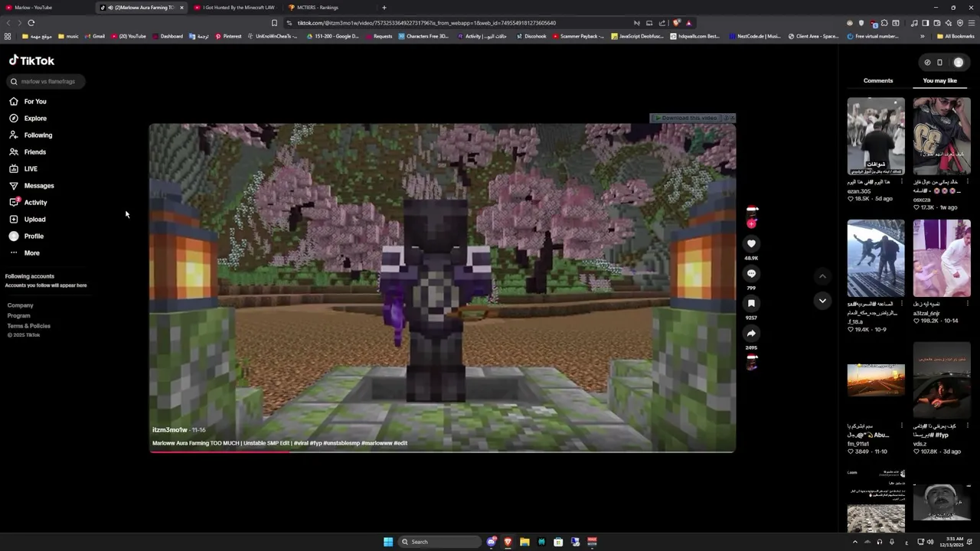The height and width of the screenshot is (551, 980).
Task: Open the All Bookmarks folder
Action: [955, 36]
